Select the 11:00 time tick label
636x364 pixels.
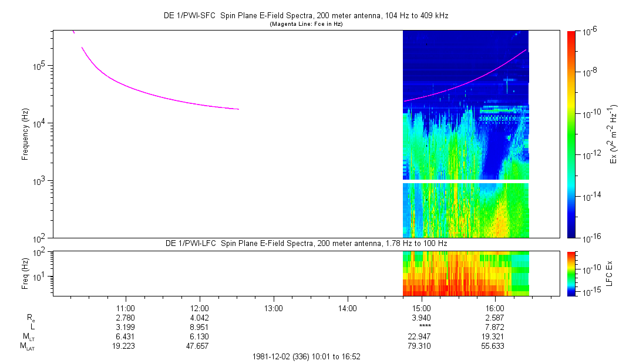click(126, 308)
